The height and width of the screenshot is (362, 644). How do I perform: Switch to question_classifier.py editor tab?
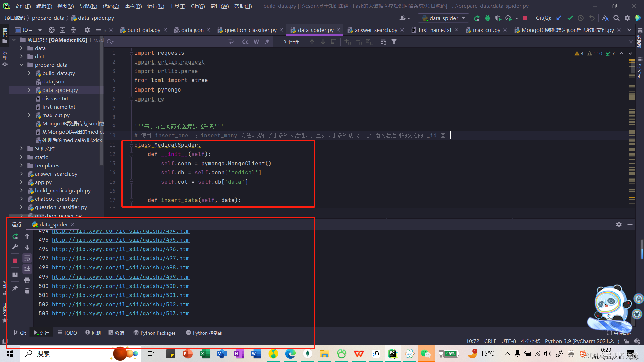(250, 30)
